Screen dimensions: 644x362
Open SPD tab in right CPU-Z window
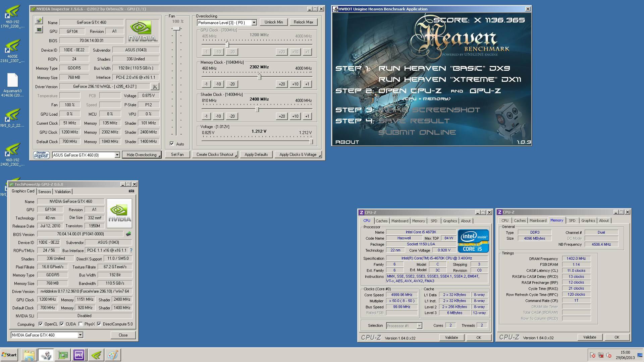click(572, 221)
